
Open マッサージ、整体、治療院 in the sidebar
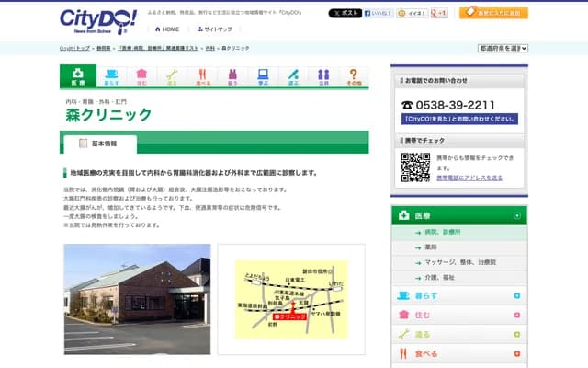(459, 262)
